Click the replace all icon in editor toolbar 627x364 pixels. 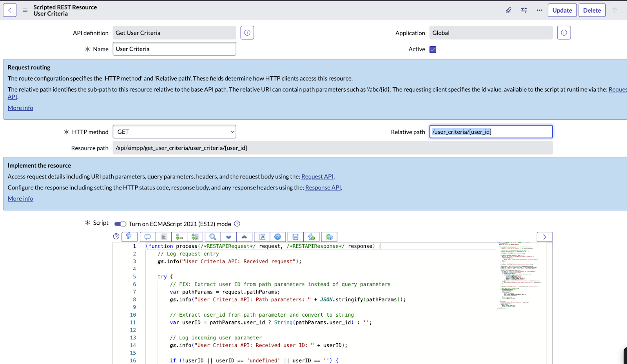tap(195, 237)
